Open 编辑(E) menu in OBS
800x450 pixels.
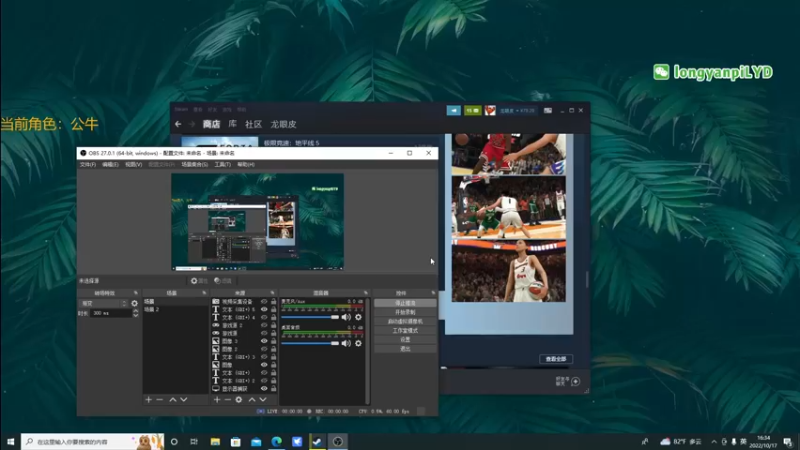click(x=110, y=164)
